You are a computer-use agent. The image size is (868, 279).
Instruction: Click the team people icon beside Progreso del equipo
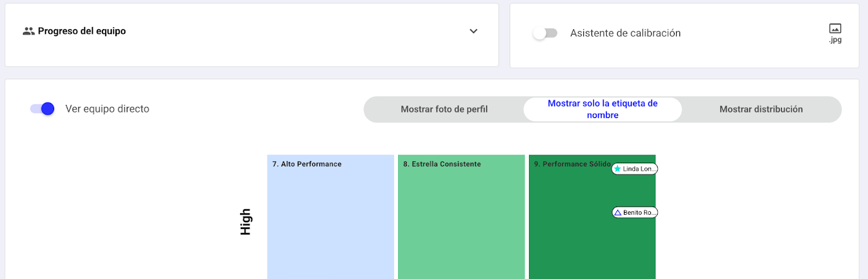pos(28,31)
